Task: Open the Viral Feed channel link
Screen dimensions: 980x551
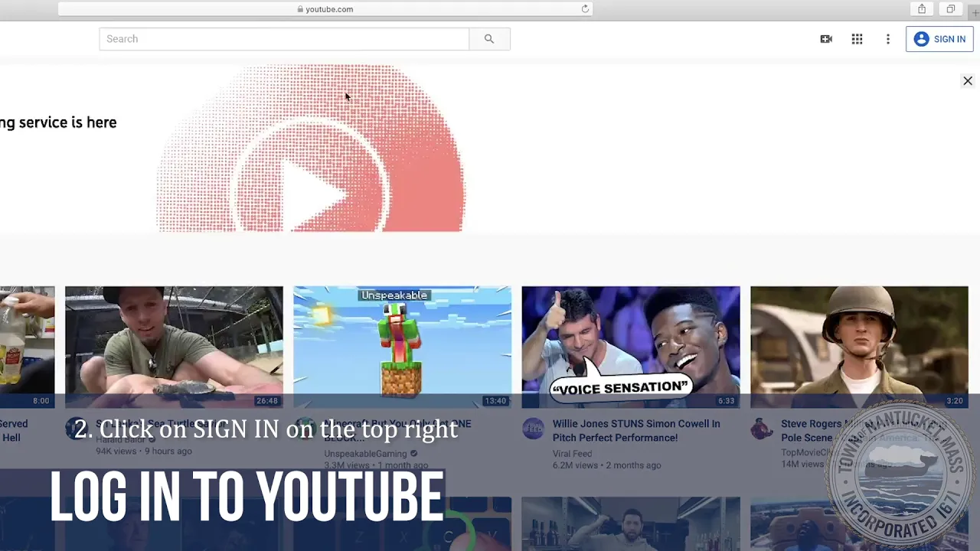Action: [572, 454]
